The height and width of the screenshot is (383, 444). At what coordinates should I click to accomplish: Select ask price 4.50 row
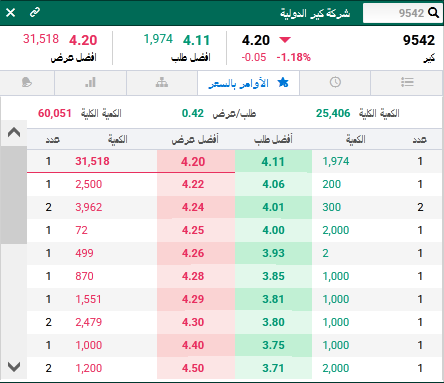tap(234, 368)
